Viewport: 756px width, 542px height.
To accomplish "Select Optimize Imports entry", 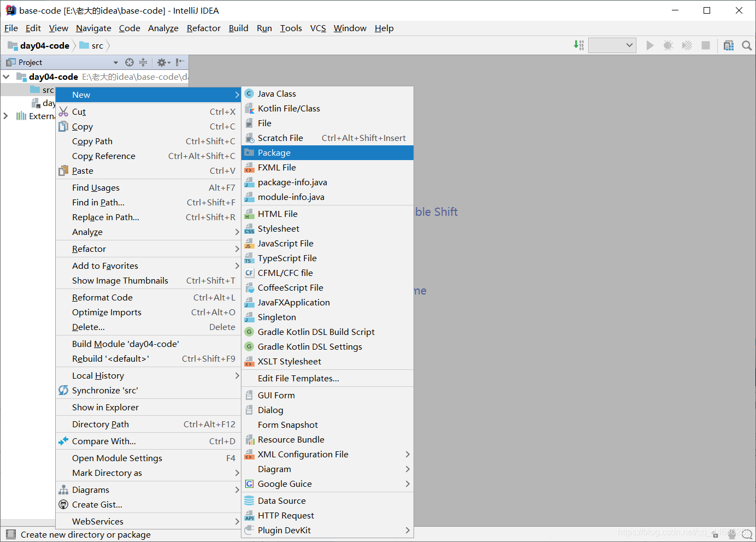I will pos(148,313).
